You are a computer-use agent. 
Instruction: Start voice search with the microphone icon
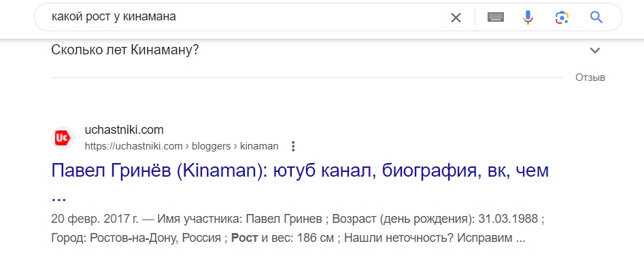click(x=528, y=17)
